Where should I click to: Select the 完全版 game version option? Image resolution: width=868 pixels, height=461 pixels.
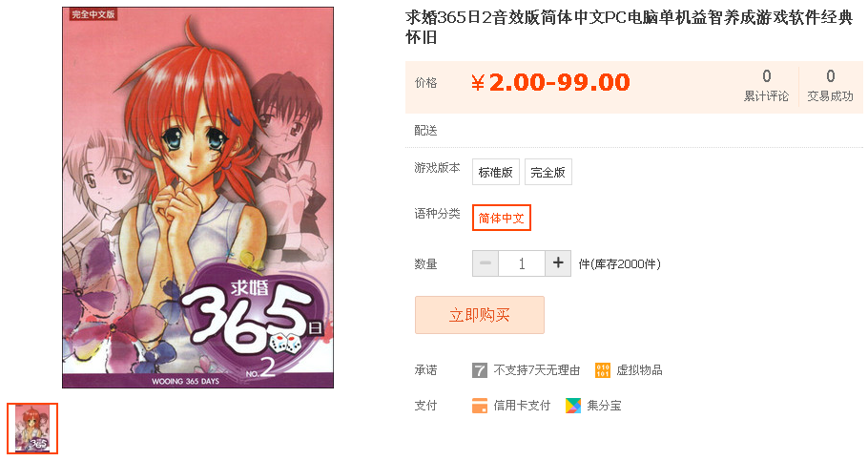(548, 173)
